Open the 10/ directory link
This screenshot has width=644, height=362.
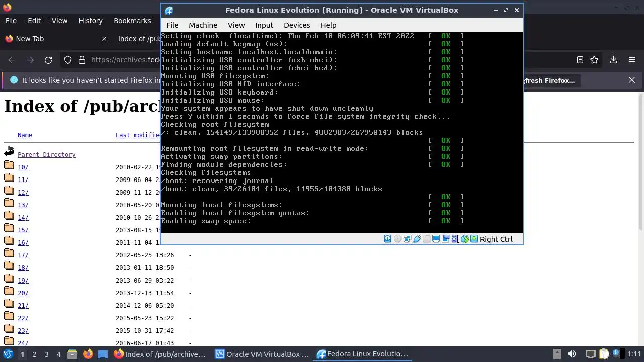(23, 167)
